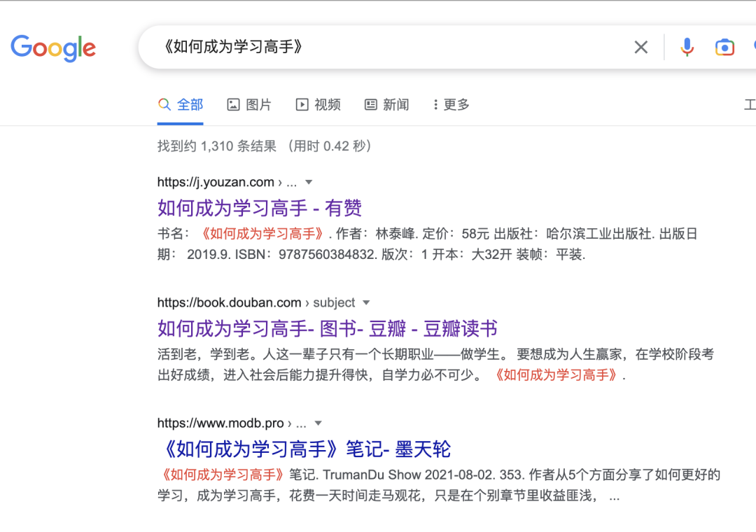The height and width of the screenshot is (532, 756).
Task: Switch to the 视频 tab
Action: (318, 105)
